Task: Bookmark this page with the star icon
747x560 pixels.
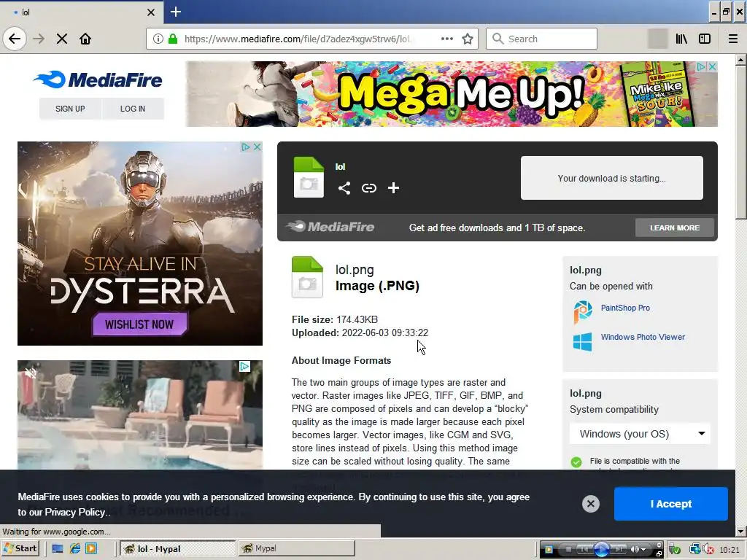Action: pyautogui.click(x=468, y=39)
